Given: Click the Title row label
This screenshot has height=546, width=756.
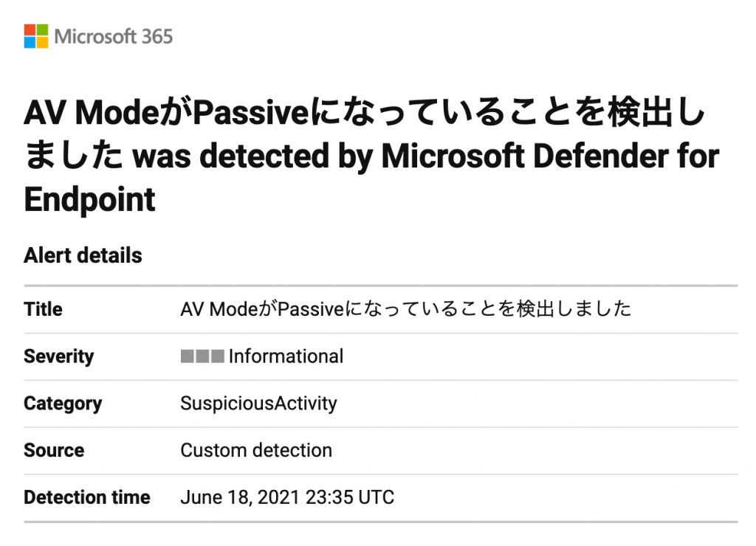Looking at the screenshot, I should pos(43,309).
